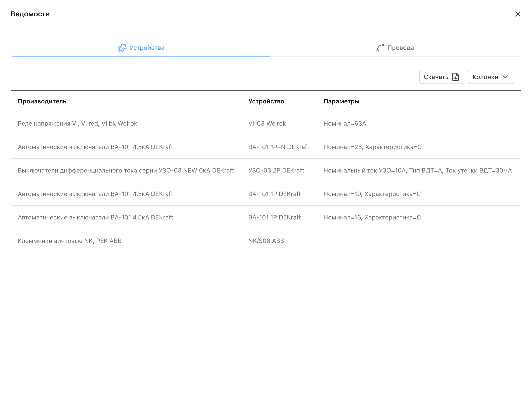Select Клеммники винтовые NK, PEK ABB
Image resolution: width=532 pixels, height=417 pixels.
(266, 241)
